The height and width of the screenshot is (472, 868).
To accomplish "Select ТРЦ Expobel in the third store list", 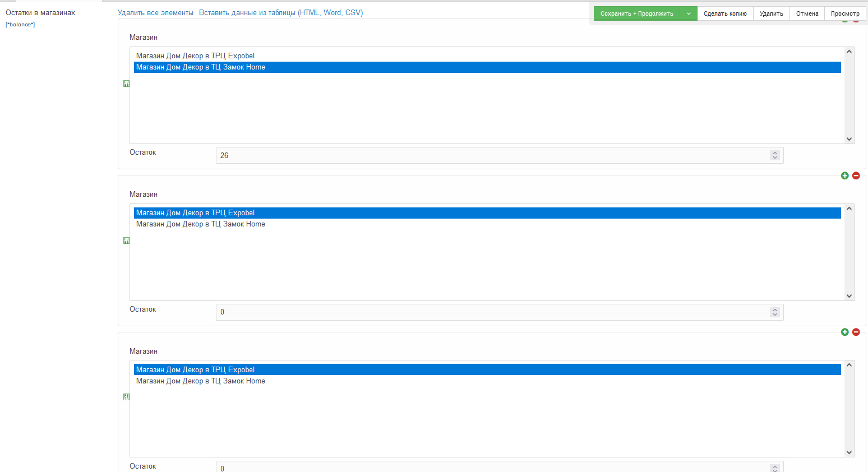I will pyautogui.click(x=487, y=370).
